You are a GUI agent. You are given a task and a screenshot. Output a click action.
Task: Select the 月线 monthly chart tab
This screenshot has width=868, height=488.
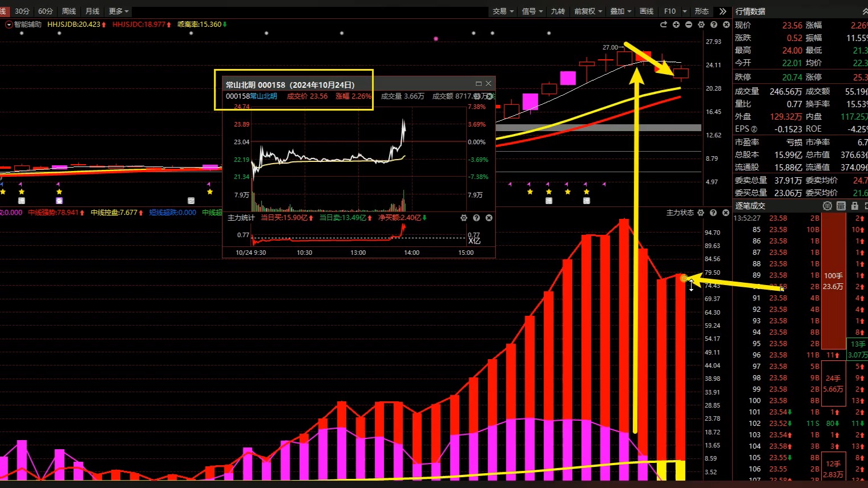[92, 11]
